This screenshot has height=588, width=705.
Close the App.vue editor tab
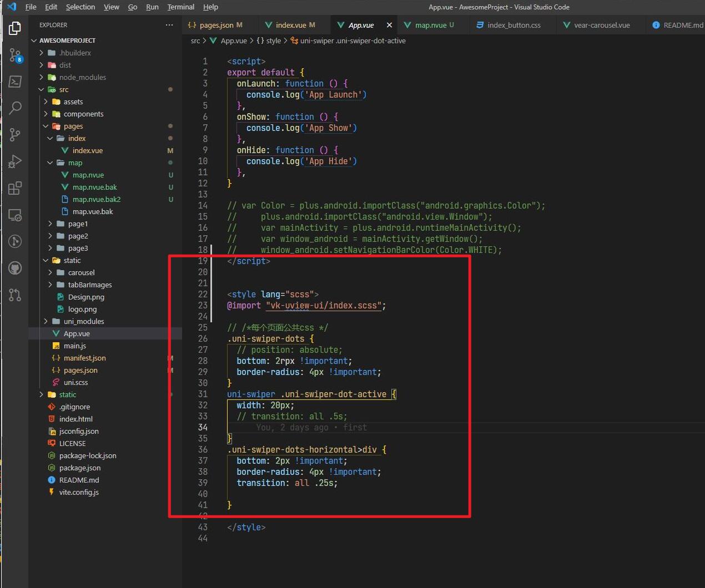(x=389, y=25)
